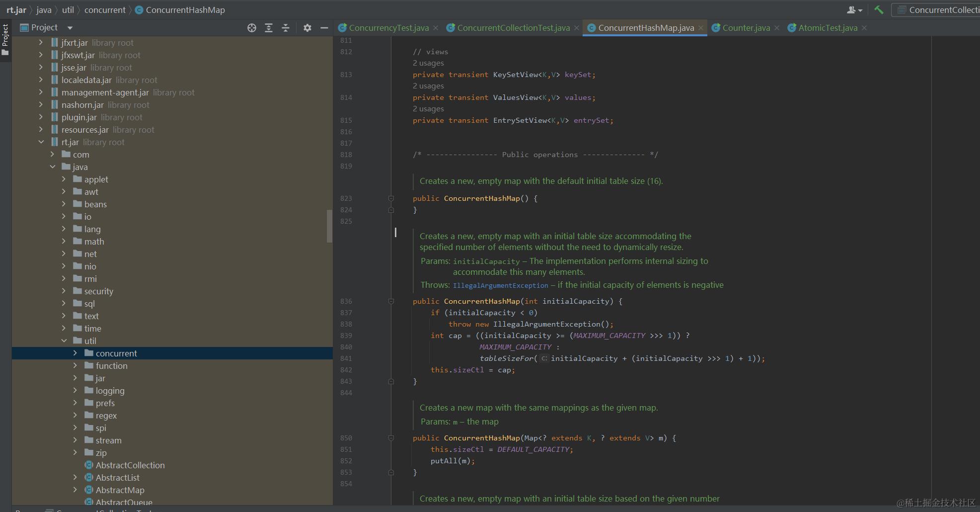Toggle code fold at line 850 constructor
Image resolution: width=980 pixels, height=512 pixels.
point(391,438)
